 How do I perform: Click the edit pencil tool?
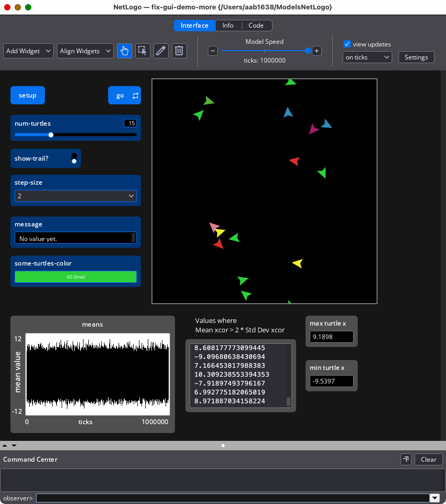click(161, 51)
